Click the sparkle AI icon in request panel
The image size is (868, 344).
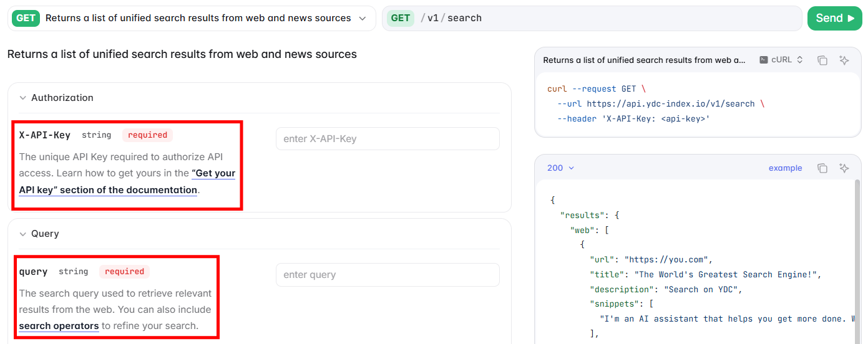(844, 60)
